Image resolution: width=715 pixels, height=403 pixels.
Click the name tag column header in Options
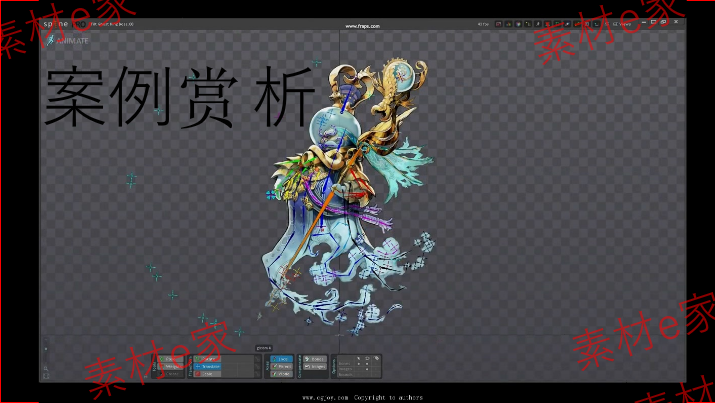click(376, 358)
